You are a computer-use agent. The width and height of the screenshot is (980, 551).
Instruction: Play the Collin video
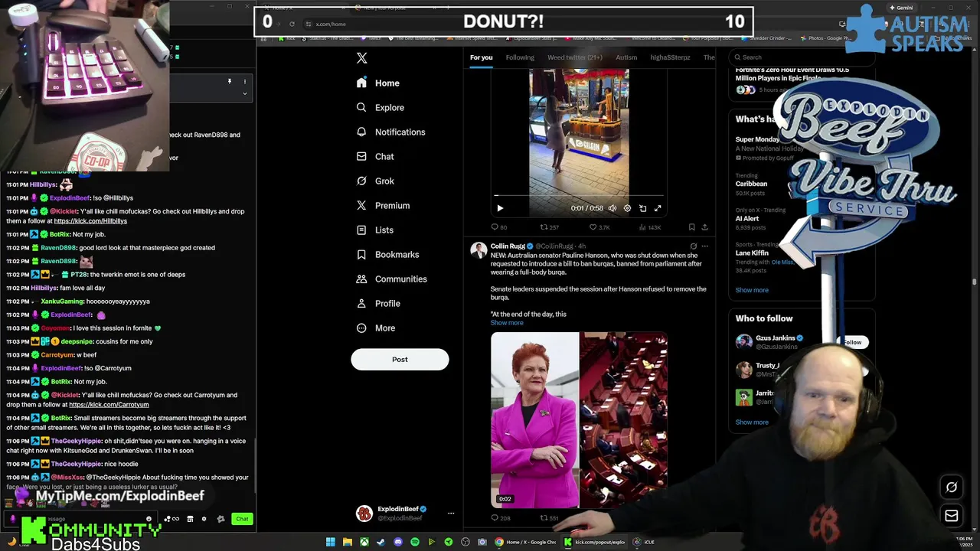[x=500, y=208]
